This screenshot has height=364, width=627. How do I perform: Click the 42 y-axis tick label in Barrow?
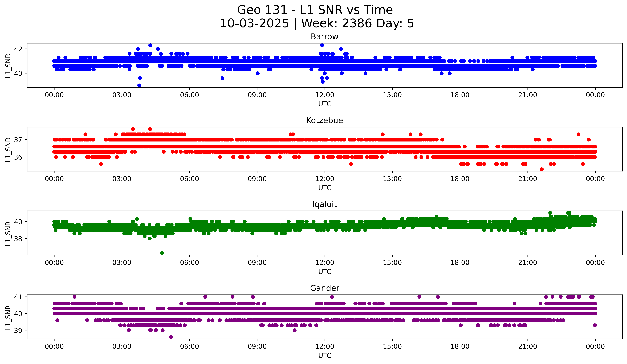18,49
